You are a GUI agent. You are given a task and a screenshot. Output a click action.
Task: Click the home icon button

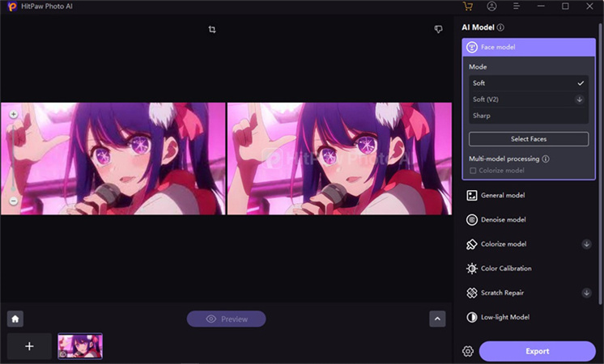pyautogui.click(x=15, y=319)
